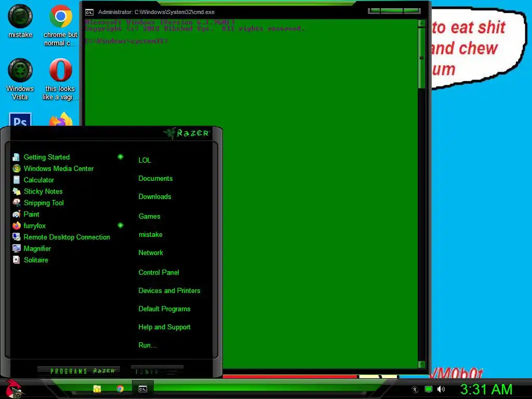Click the scrollbar up arrow in cmd window
Image resolution: width=532 pixels, height=399 pixels.
pos(421,23)
